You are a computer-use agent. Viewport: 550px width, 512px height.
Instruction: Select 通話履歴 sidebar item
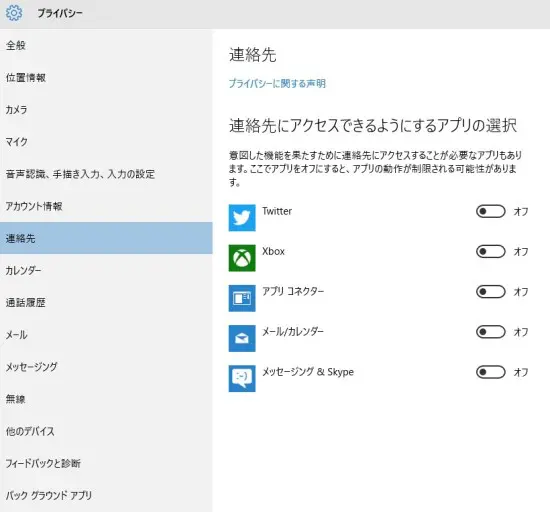coord(106,303)
